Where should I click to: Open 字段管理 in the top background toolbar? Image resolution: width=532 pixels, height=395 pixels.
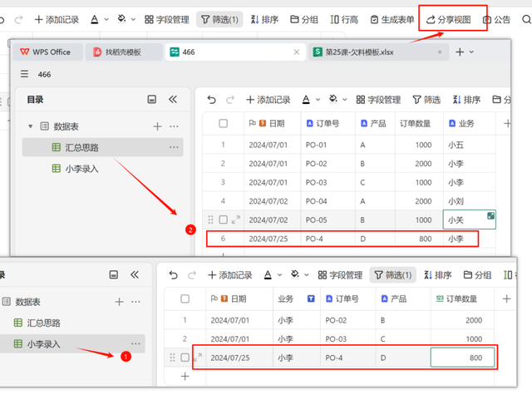166,20
